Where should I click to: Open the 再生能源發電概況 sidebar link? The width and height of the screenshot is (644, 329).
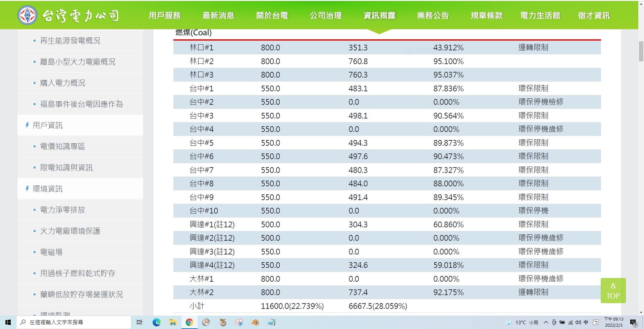point(70,41)
